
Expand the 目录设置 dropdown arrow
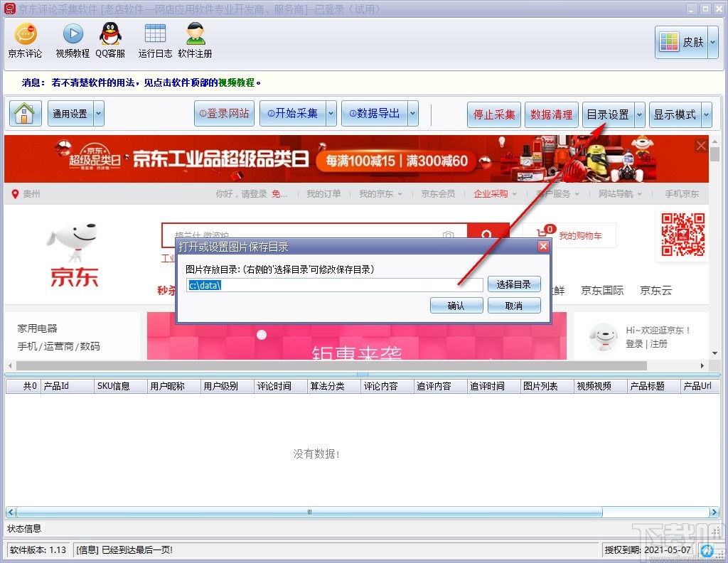tap(640, 114)
